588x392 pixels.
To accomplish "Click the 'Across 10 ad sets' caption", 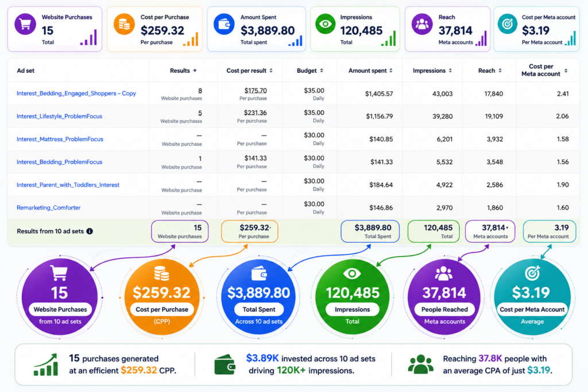I will point(259,321).
